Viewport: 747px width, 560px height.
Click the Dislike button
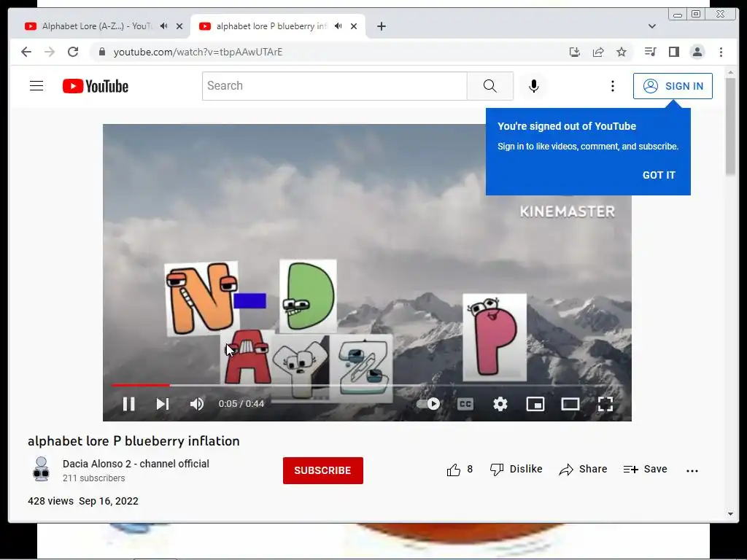516,470
